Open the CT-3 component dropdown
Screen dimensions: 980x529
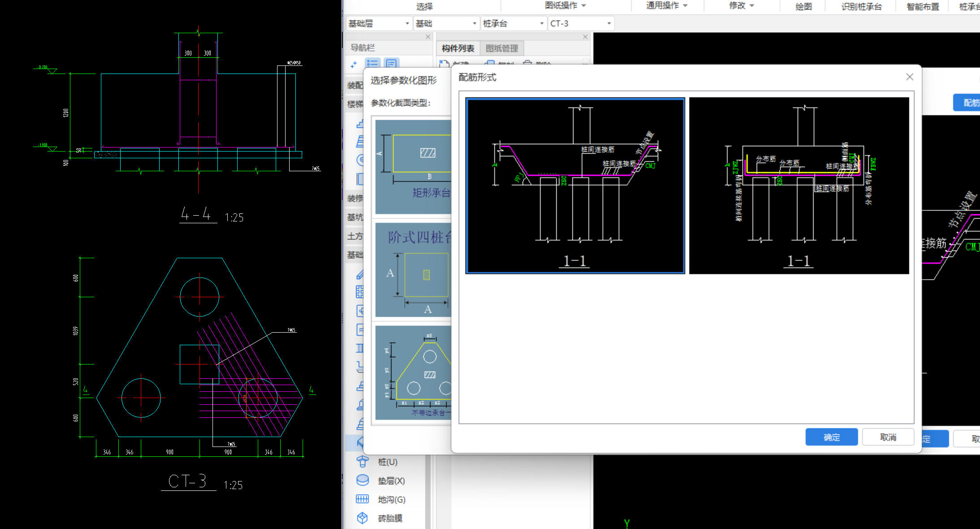[581, 23]
